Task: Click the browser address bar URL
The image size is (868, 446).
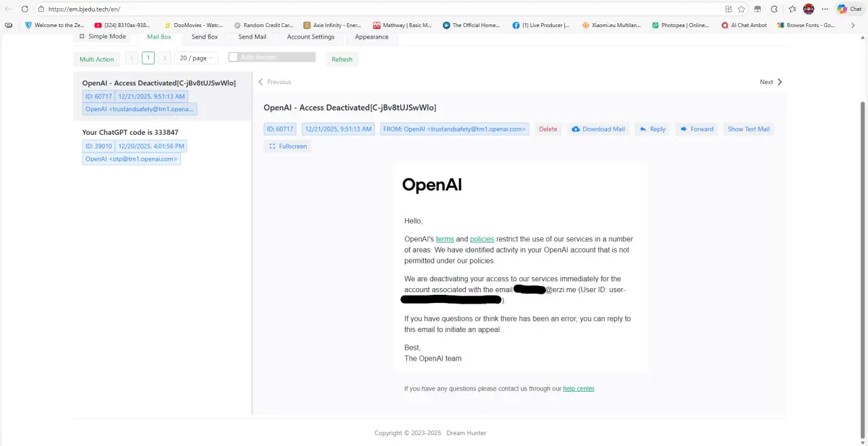Action: tap(84, 9)
